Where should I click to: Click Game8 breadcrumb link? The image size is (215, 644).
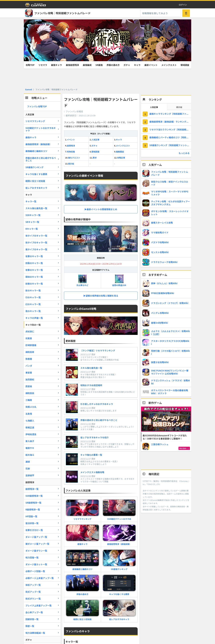[x=28, y=89]
